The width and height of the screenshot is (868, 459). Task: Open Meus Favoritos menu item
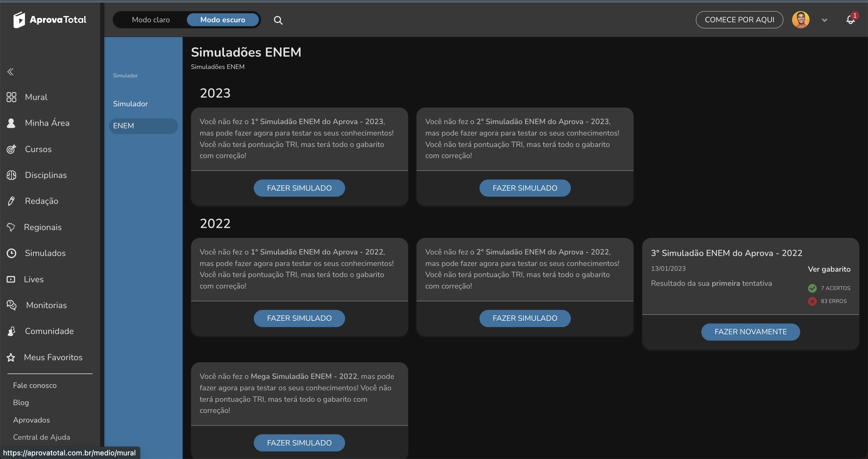53,357
